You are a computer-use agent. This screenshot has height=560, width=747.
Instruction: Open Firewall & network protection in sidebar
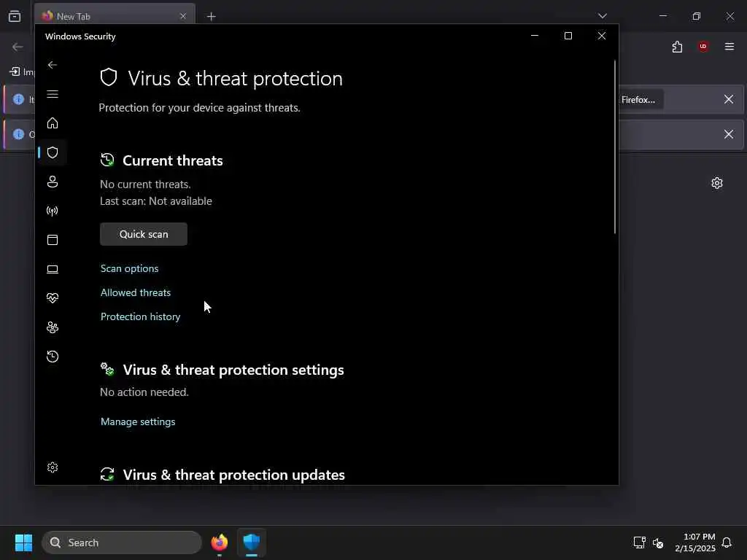point(53,211)
